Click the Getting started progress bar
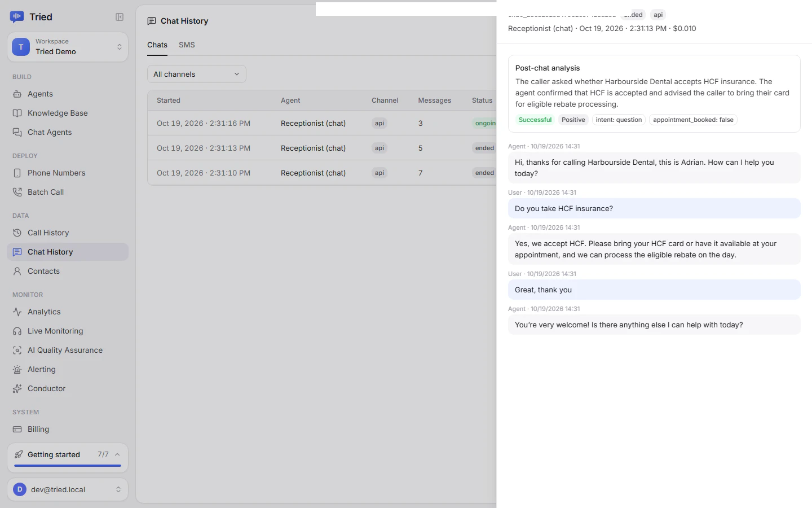Image resolution: width=812 pixels, height=508 pixels. pos(68,466)
